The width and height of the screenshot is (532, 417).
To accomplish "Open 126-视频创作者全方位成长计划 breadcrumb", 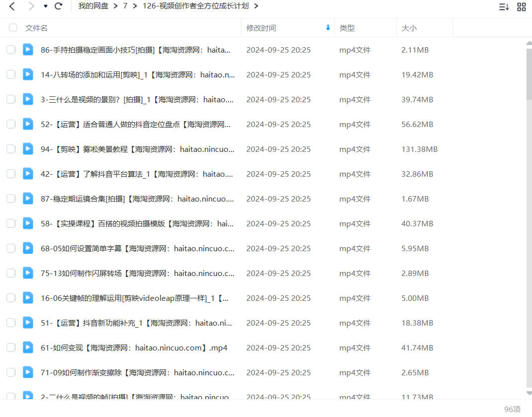I will 195,6.
